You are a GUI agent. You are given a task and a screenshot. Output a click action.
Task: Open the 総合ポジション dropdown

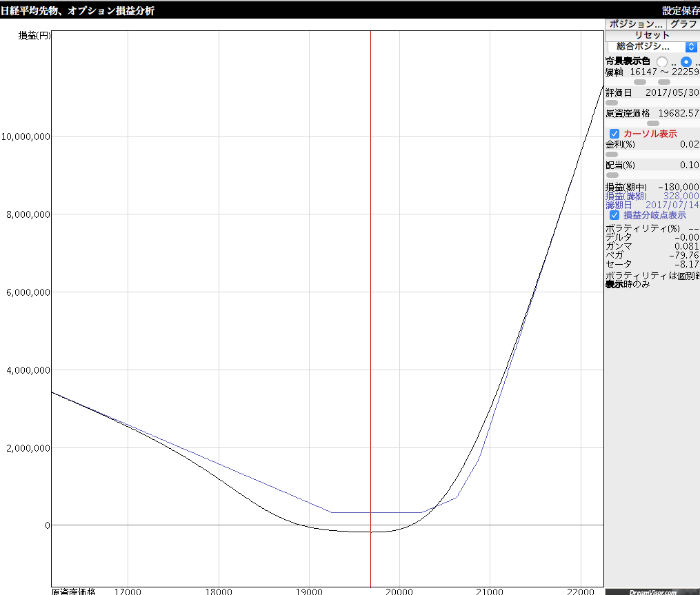pos(652,46)
